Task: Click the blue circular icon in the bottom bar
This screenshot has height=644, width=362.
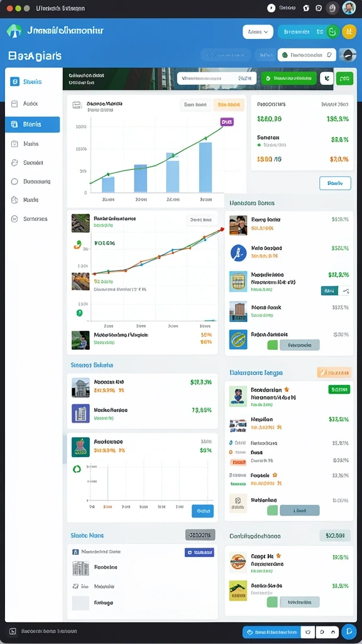Action: click(x=349, y=631)
